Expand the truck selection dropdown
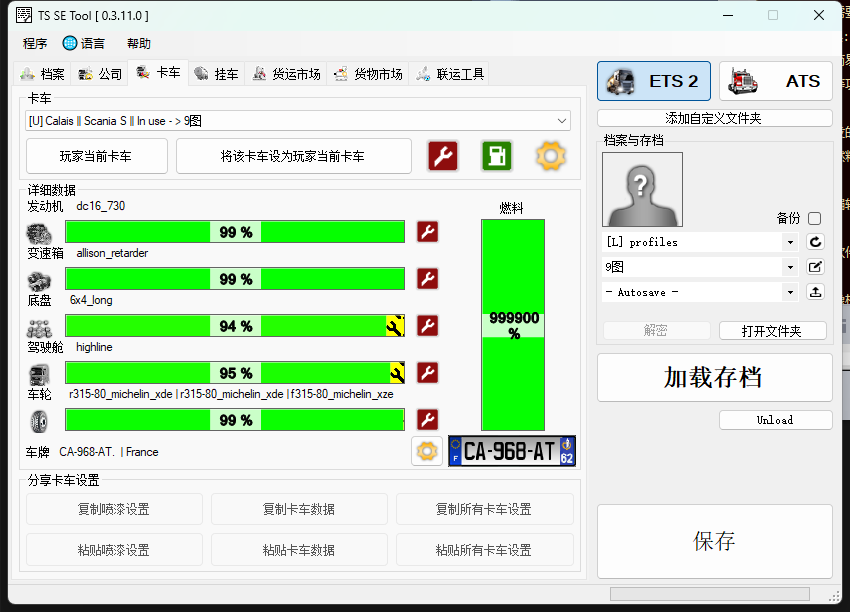This screenshot has height=612, width=850. (562, 121)
